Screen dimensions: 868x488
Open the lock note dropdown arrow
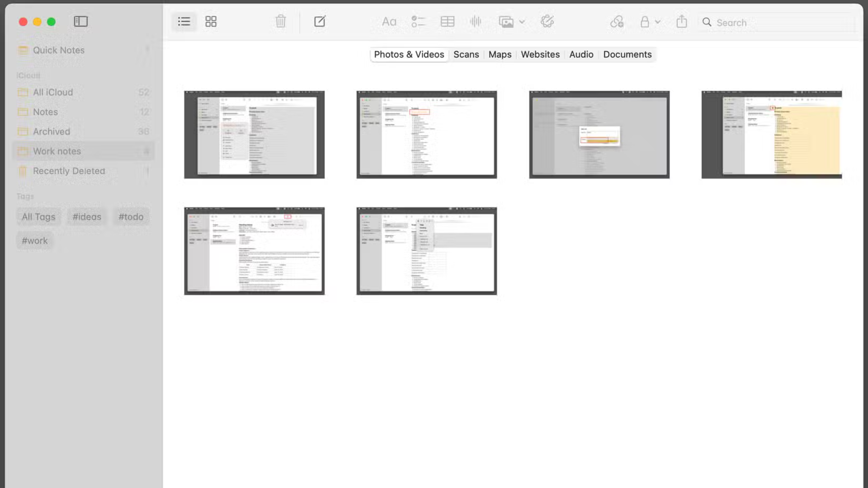658,22
